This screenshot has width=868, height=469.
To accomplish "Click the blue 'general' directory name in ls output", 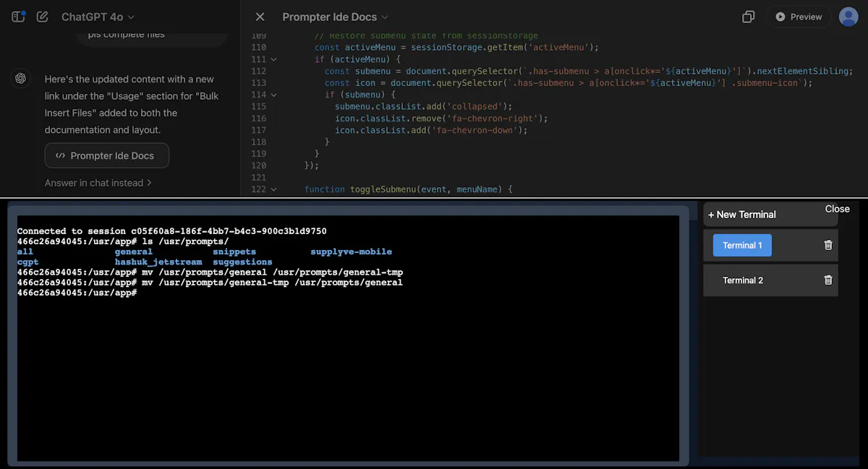I will (134, 251).
